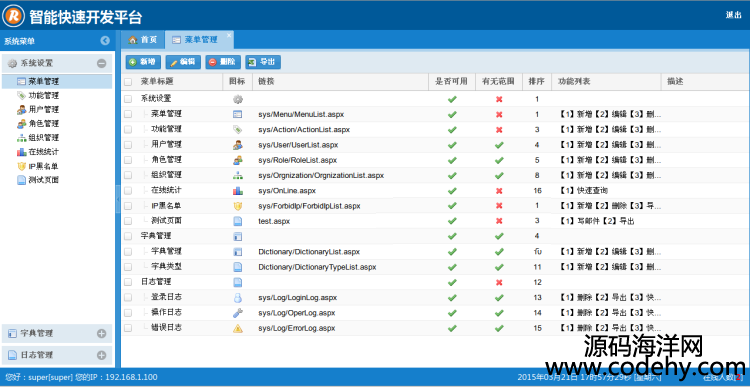Switch to the 首页 home tab
The width and height of the screenshot is (750, 387).
(x=142, y=40)
